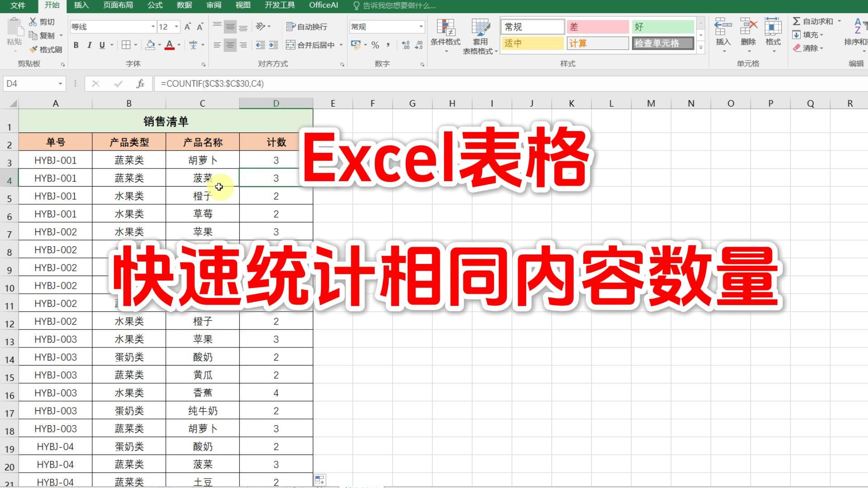
Task: Click the Auto Fill Options icon below the table
Action: click(x=320, y=480)
